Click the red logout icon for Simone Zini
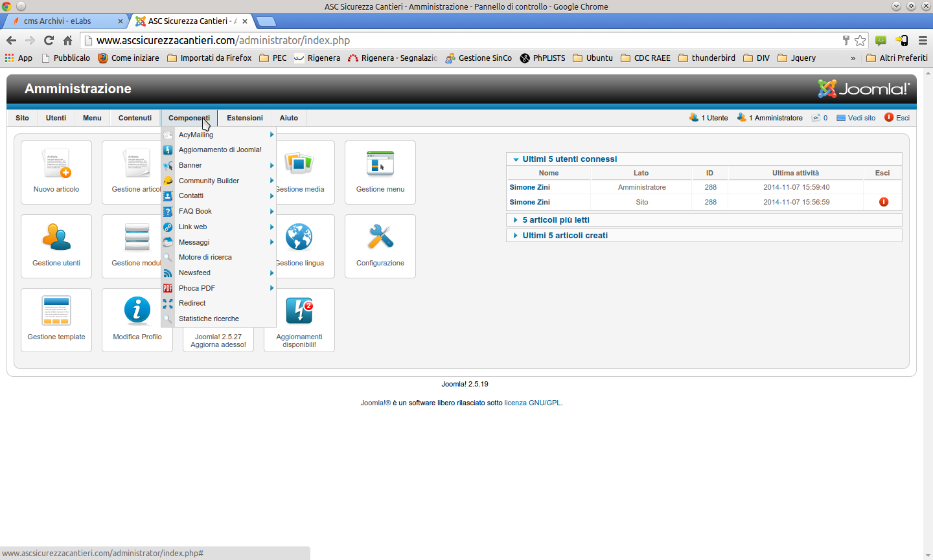The image size is (933, 560). (x=883, y=202)
